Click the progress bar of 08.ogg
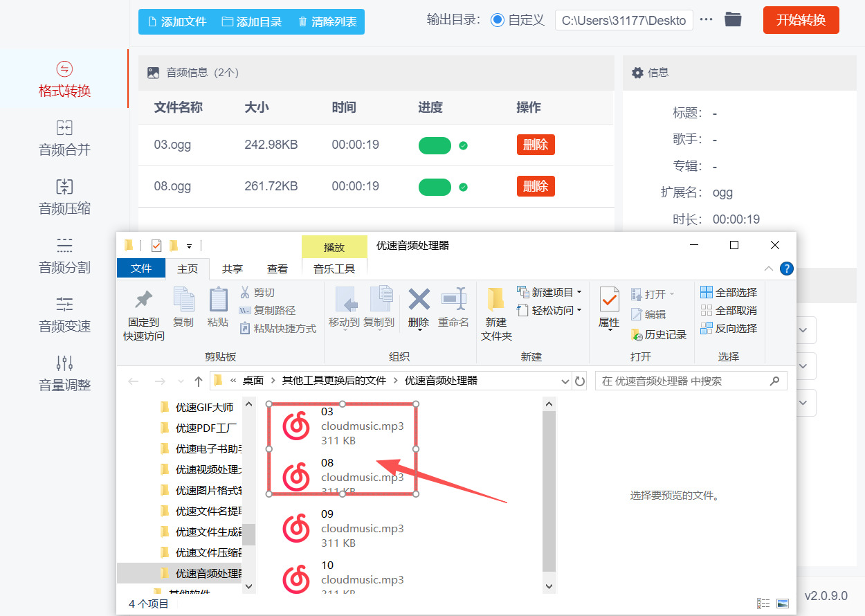Screen dimensions: 865x616 (x=435, y=187)
